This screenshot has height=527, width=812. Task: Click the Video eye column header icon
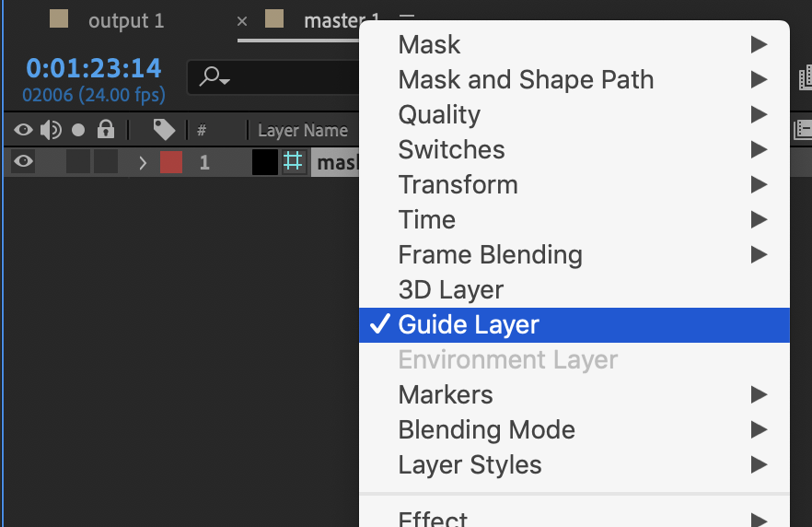[24, 130]
